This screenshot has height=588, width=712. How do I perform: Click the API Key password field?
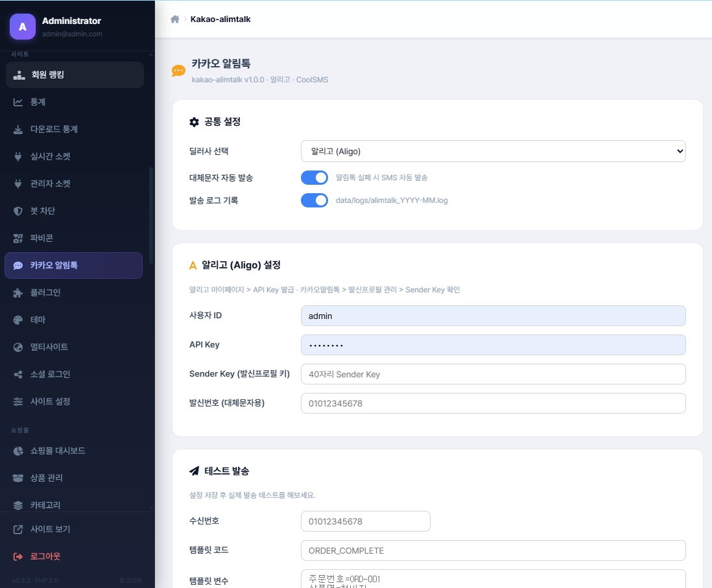(x=493, y=345)
